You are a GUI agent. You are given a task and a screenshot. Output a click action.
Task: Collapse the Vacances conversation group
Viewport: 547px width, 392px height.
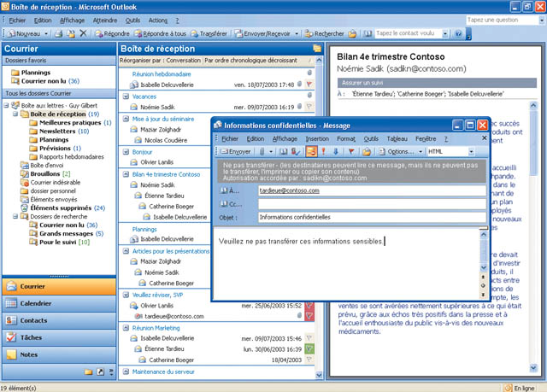pos(126,97)
